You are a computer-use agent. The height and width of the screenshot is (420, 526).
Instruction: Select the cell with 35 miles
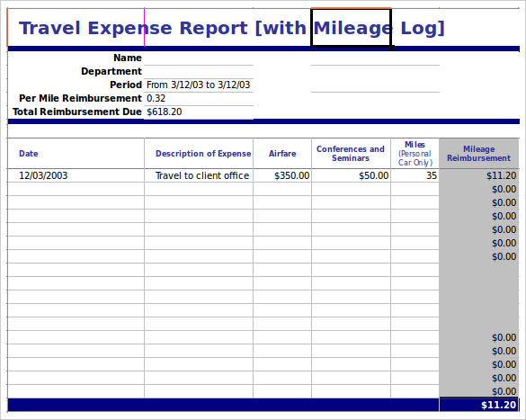(x=415, y=175)
